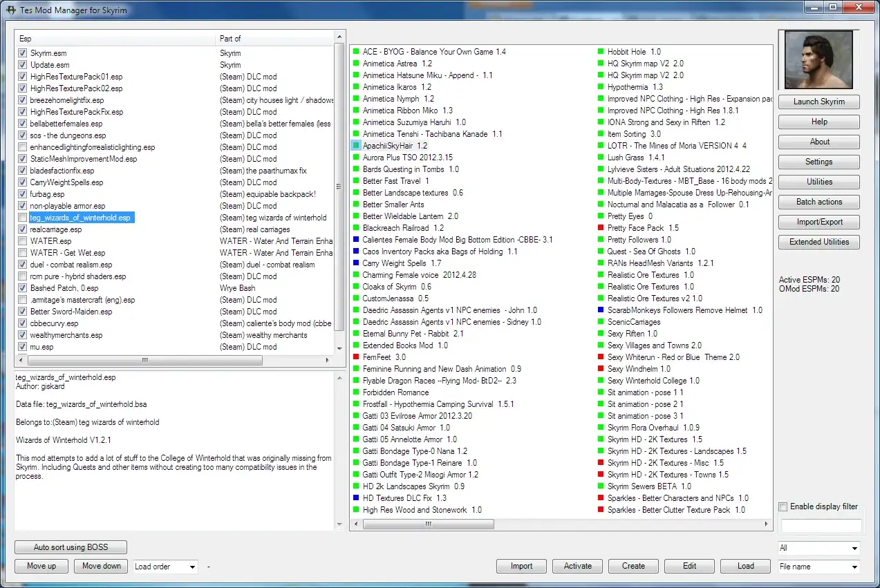Click the red square beside Pretty Face Pack
Screen dimensions: 880x588
(x=601, y=228)
